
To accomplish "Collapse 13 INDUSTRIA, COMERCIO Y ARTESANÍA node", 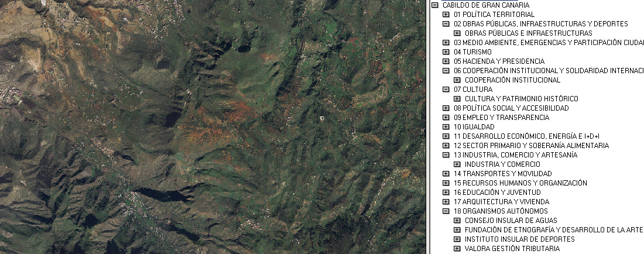I will click(x=446, y=155).
